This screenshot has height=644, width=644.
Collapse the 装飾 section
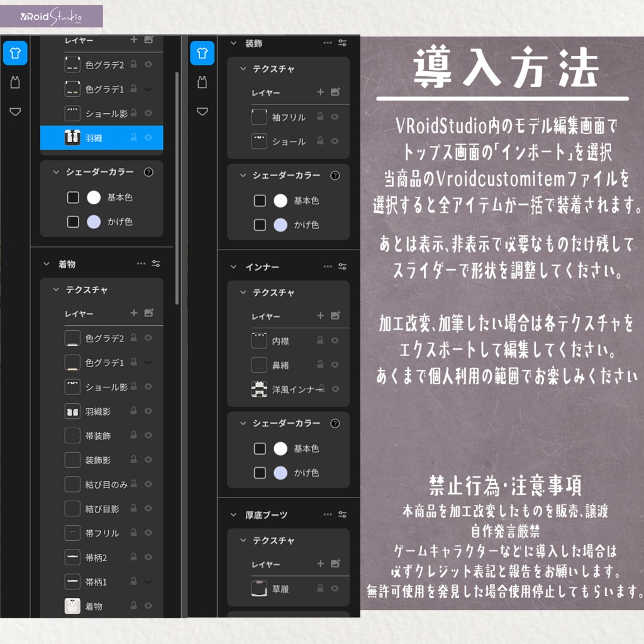[233, 43]
